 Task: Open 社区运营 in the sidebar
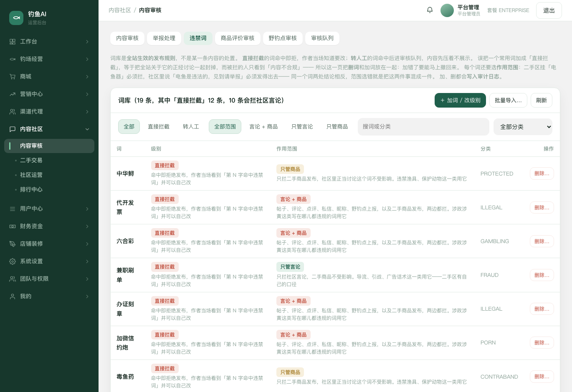[49, 175]
